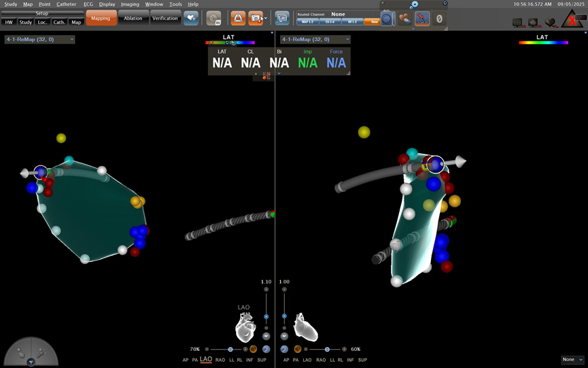Viewport: 588px width, 368px height.
Task: Select SUP view in left panel
Action: point(262,359)
